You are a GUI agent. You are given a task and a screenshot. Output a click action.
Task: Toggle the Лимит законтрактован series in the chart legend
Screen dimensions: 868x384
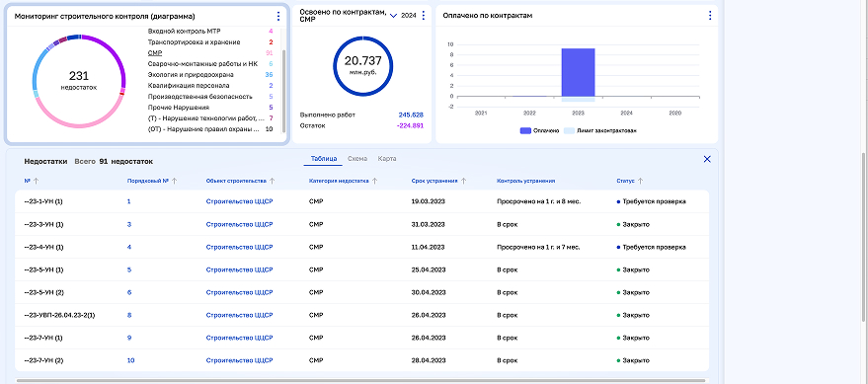tap(599, 130)
